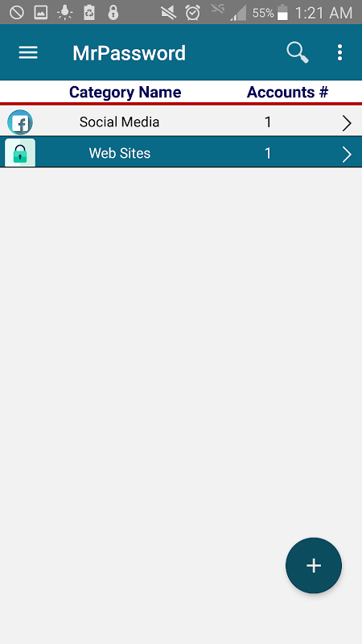Tap the battery indicator in status bar

(282, 12)
